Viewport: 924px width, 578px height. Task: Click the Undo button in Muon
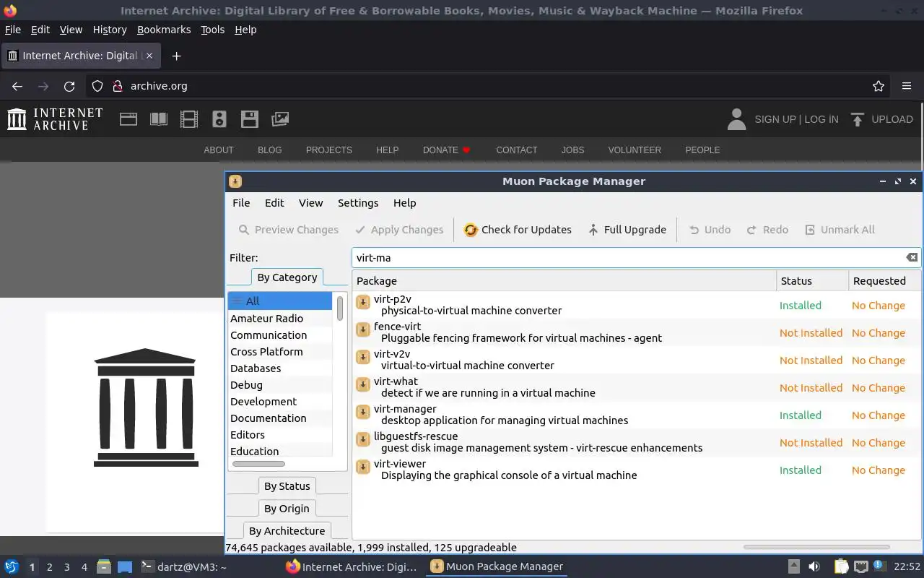709,230
